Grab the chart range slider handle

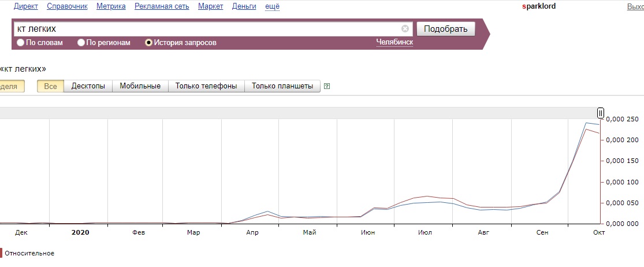tap(601, 113)
